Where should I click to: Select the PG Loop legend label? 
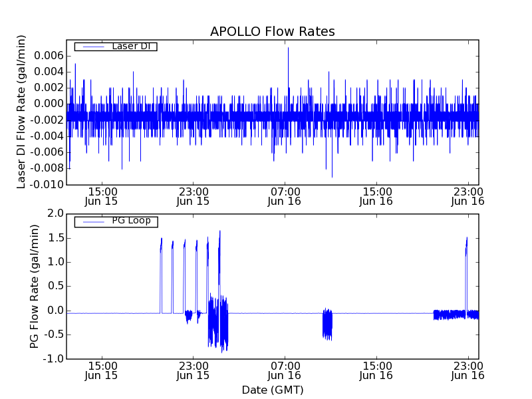(x=131, y=221)
